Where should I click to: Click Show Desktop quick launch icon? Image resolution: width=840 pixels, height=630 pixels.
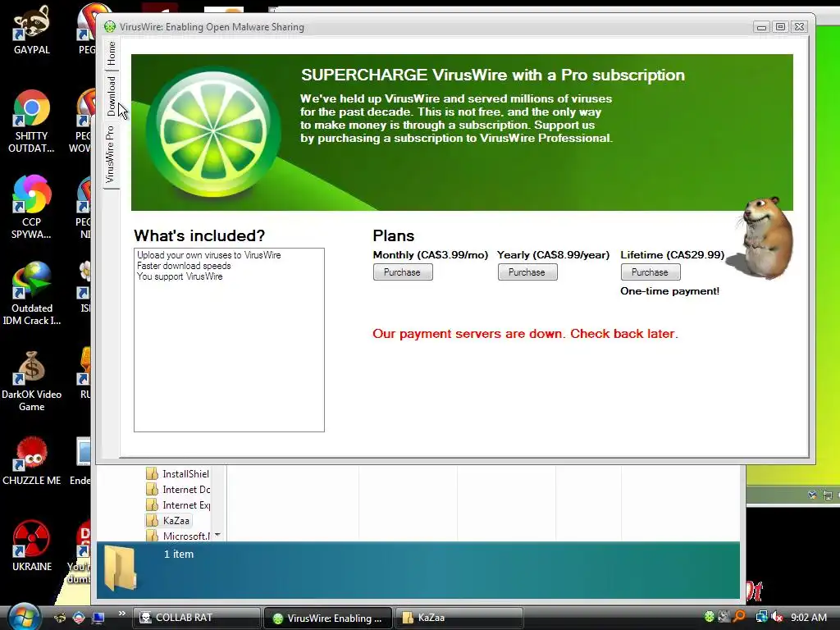pos(98,617)
